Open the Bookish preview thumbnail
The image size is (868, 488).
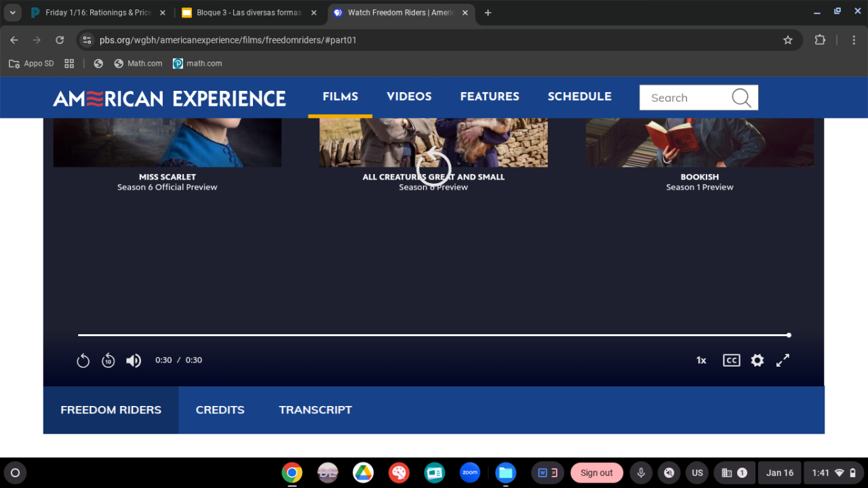coord(700,142)
